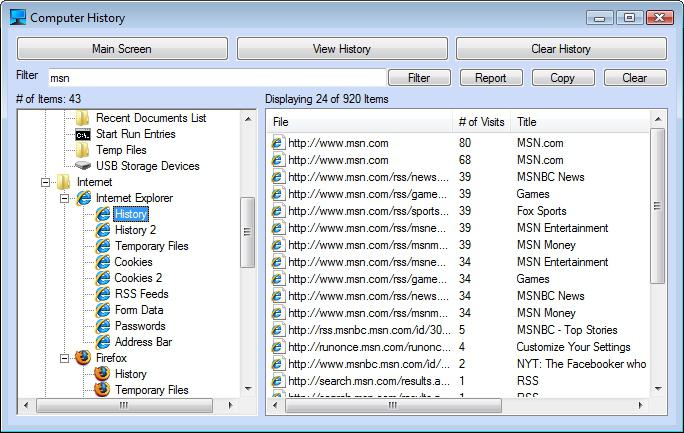Screen dimensions: 684x433
Task: Click the Clear filter button
Action: pyautogui.click(x=635, y=78)
